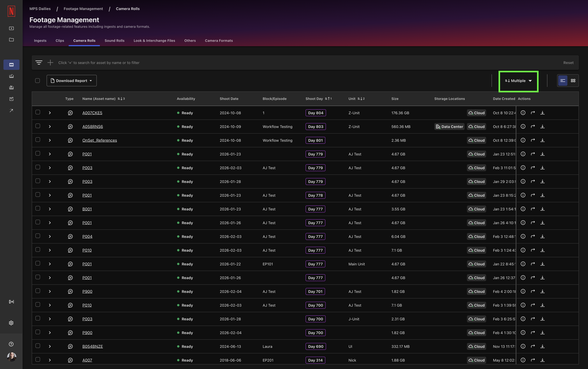This screenshot has height=369, width=588.
Task: Click the Netflix logo in the sidebar
Action: 11,11
